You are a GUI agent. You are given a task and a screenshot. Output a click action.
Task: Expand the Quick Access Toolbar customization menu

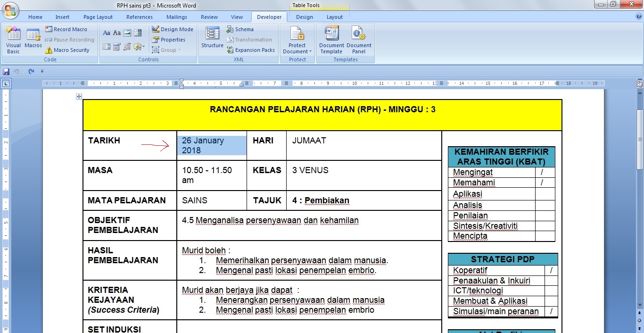point(42,71)
